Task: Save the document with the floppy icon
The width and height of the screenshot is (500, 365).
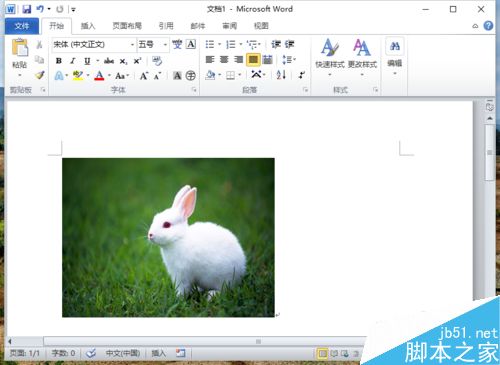Action: [27, 9]
